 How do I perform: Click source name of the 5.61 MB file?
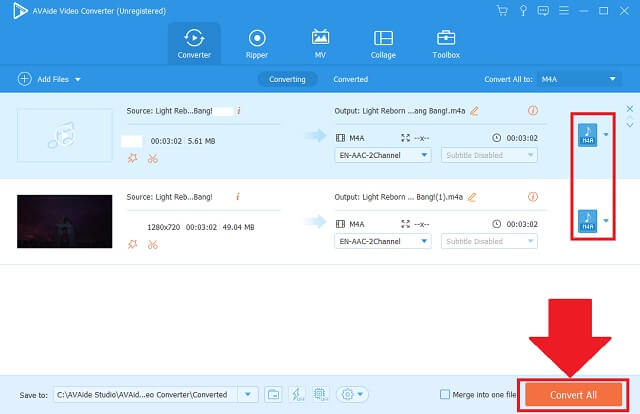[x=169, y=111]
